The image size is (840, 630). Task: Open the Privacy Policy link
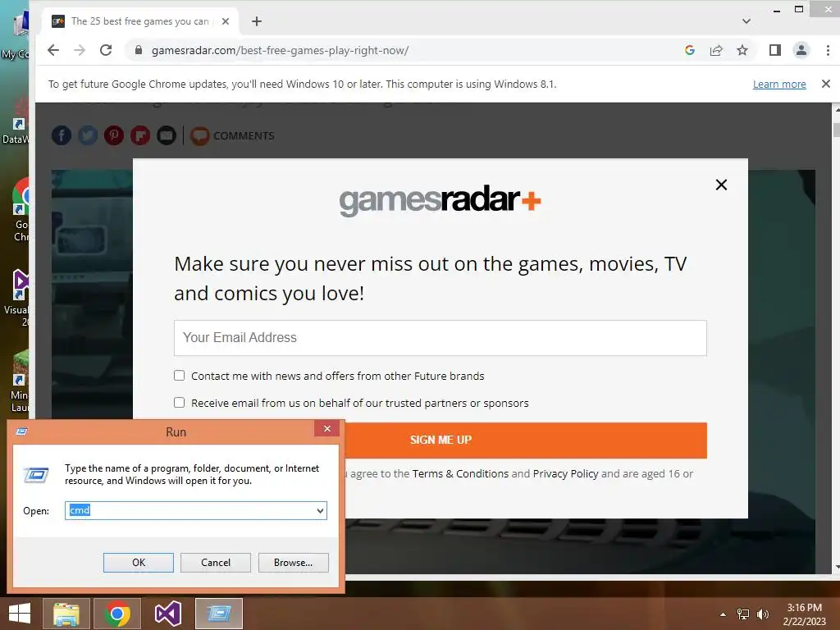tap(565, 473)
